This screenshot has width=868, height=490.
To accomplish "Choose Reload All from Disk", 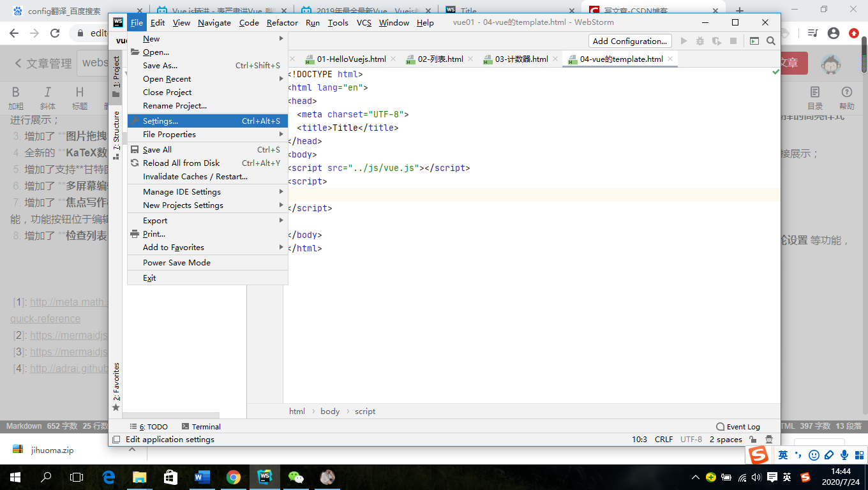I will pos(207,163).
